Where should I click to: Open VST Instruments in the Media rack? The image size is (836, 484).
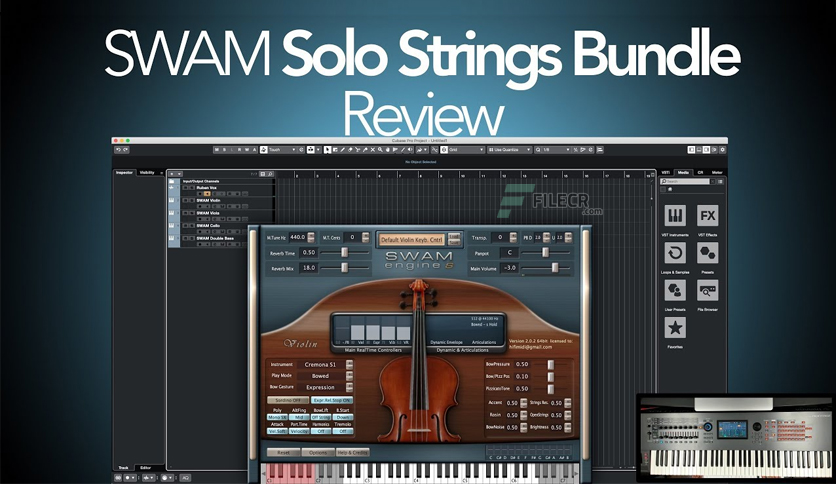[675, 215]
